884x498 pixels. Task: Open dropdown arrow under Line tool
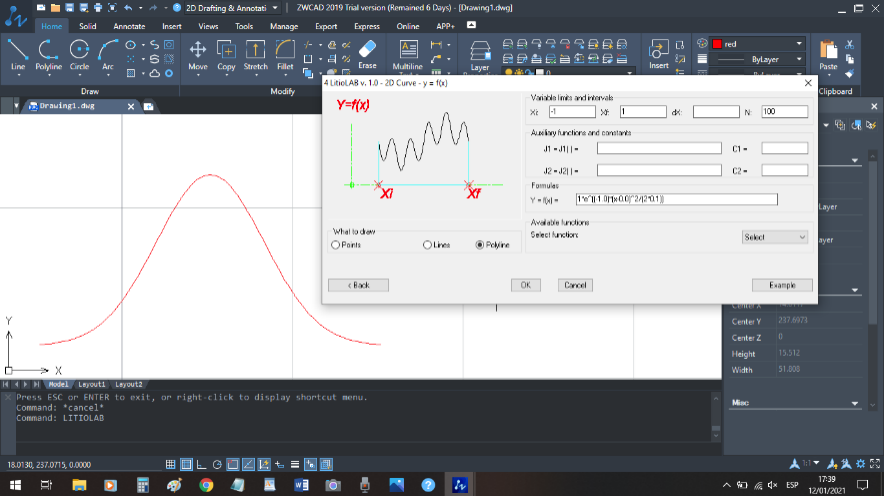18,74
